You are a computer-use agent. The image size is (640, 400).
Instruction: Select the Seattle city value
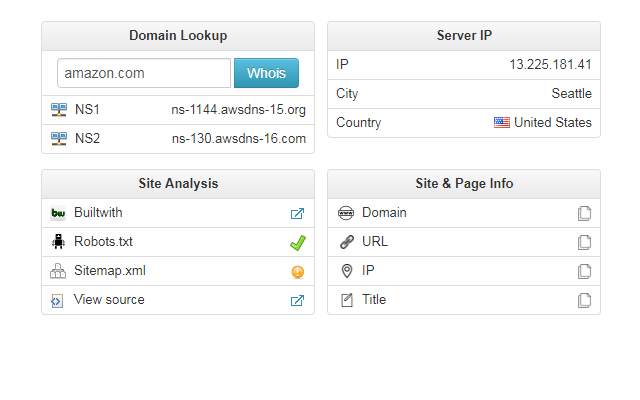[571, 93]
